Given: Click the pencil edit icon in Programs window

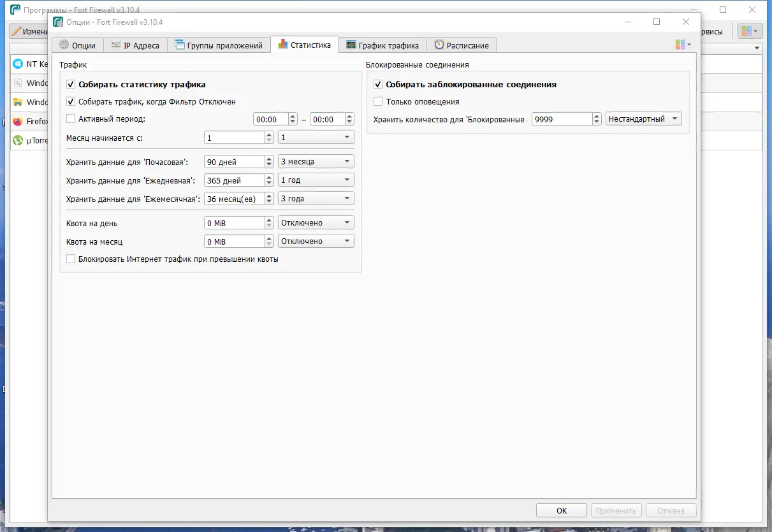Looking at the screenshot, I should pos(16,31).
